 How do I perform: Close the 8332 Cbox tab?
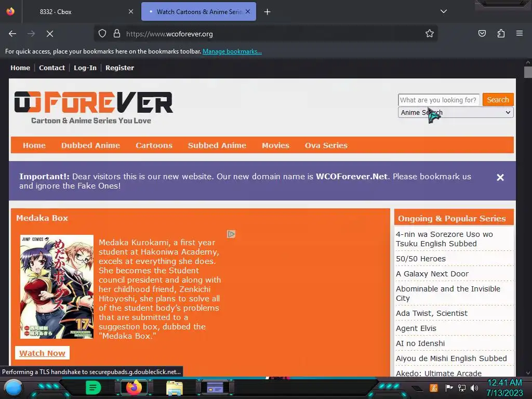[130, 11]
